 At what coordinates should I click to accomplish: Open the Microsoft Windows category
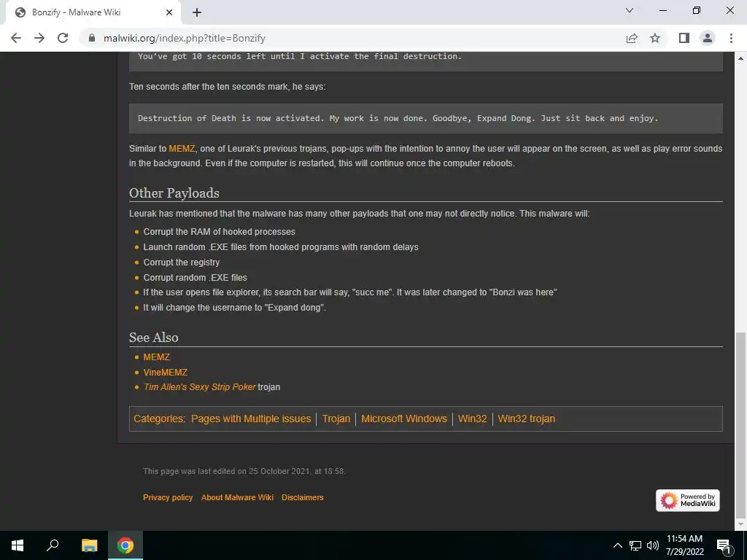point(404,419)
